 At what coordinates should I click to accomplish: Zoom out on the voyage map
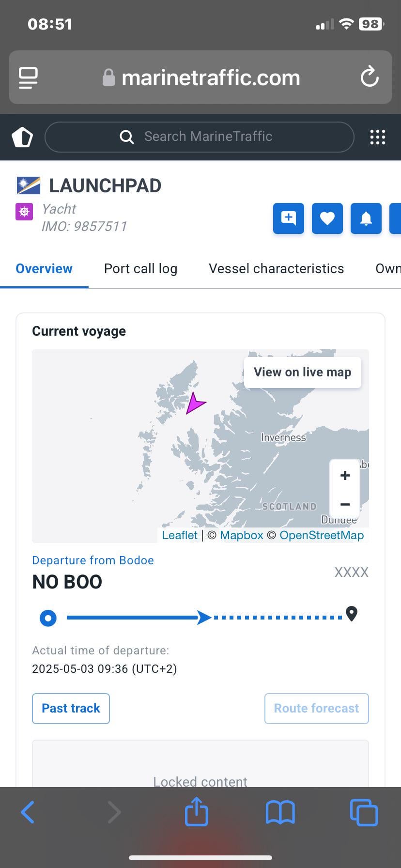pos(345,504)
